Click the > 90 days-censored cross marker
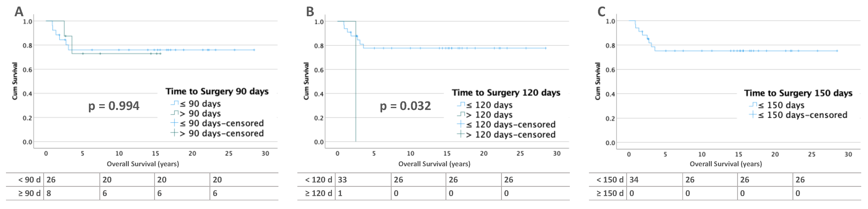Image resolution: width=868 pixels, height=209 pixels. click(175, 133)
